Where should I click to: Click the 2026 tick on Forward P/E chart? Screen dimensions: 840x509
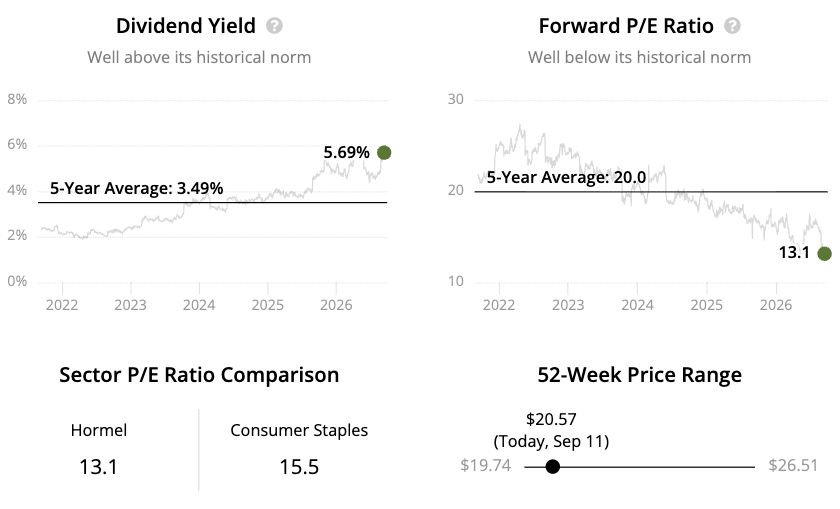pyautogui.click(x=776, y=305)
